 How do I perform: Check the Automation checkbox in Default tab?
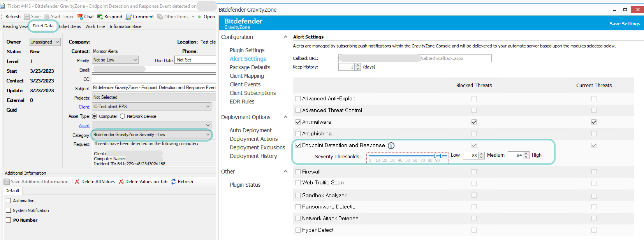point(8,201)
